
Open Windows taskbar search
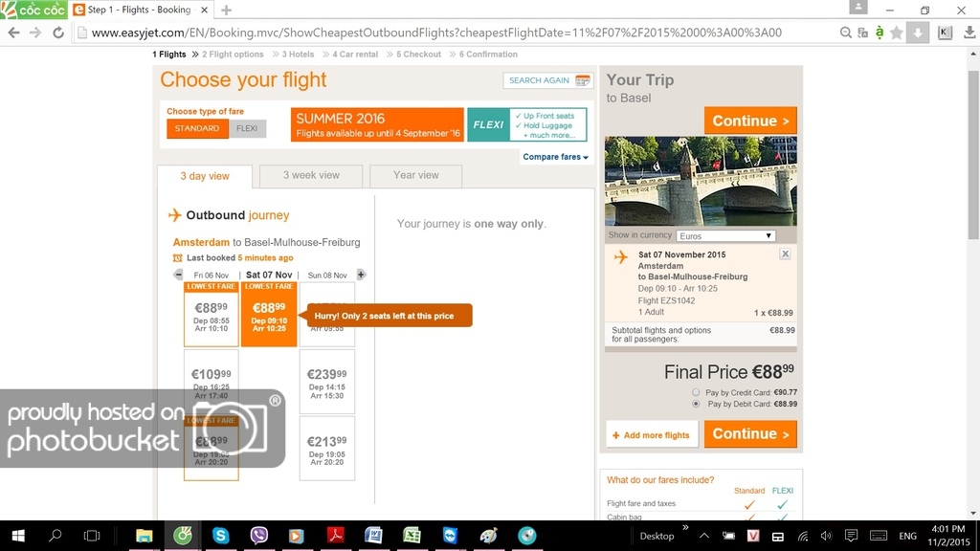pyautogui.click(x=55, y=536)
